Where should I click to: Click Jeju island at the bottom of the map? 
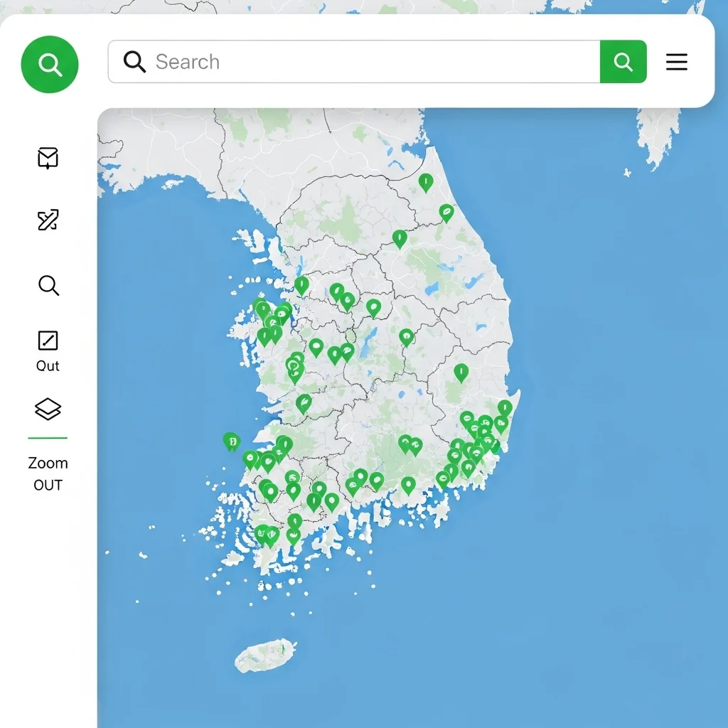[264, 655]
